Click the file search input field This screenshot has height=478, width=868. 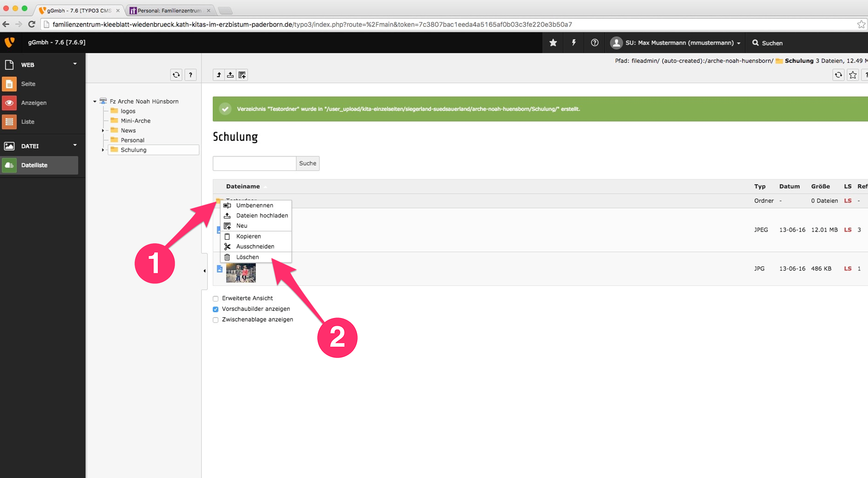254,163
